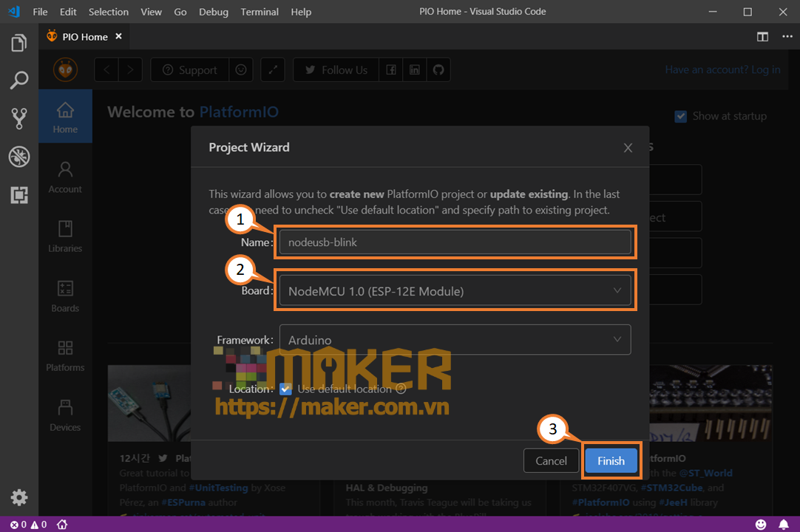
Task: Open the Selection menu
Action: (x=108, y=12)
